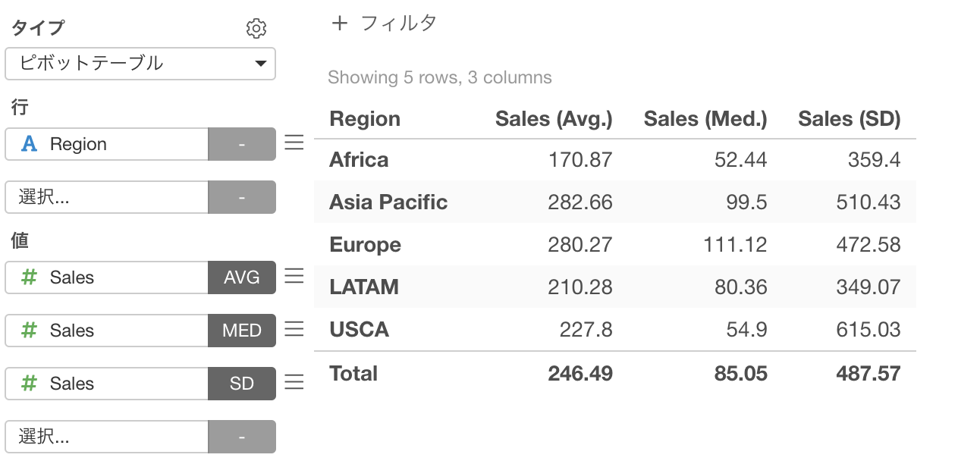Select a second row column via 選択...
Screen dimensions: 980x464
coord(107,197)
